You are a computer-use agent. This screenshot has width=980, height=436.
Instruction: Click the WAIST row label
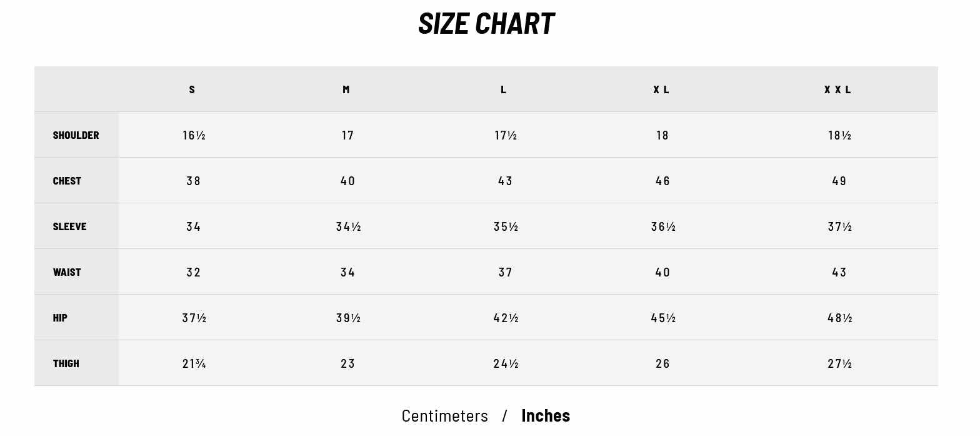67,272
